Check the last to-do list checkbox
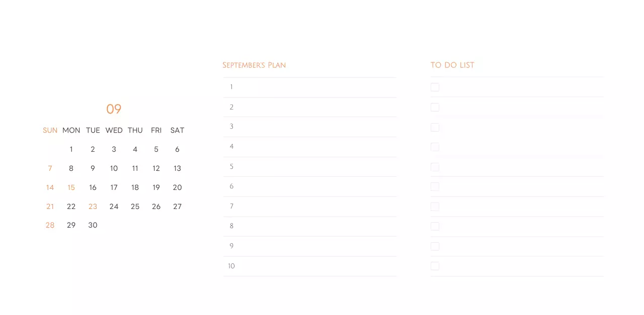Viewport: 644px width, 315px height. (x=435, y=266)
